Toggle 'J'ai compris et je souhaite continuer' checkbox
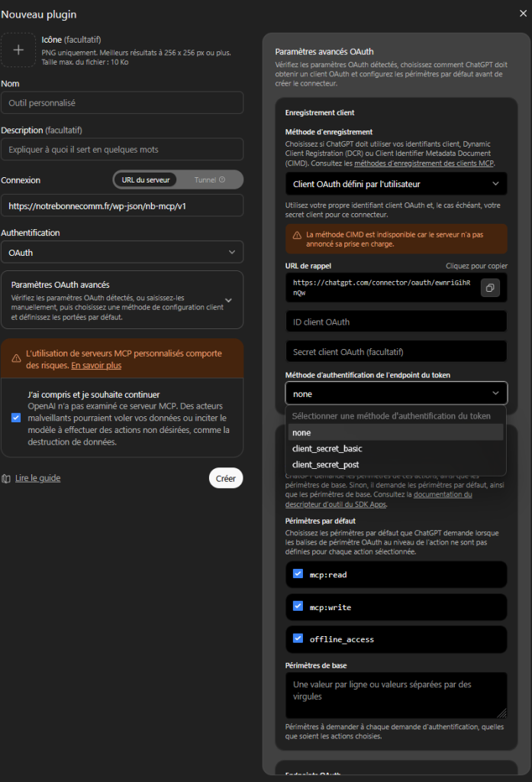The image size is (532, 782). click(16, 418)
